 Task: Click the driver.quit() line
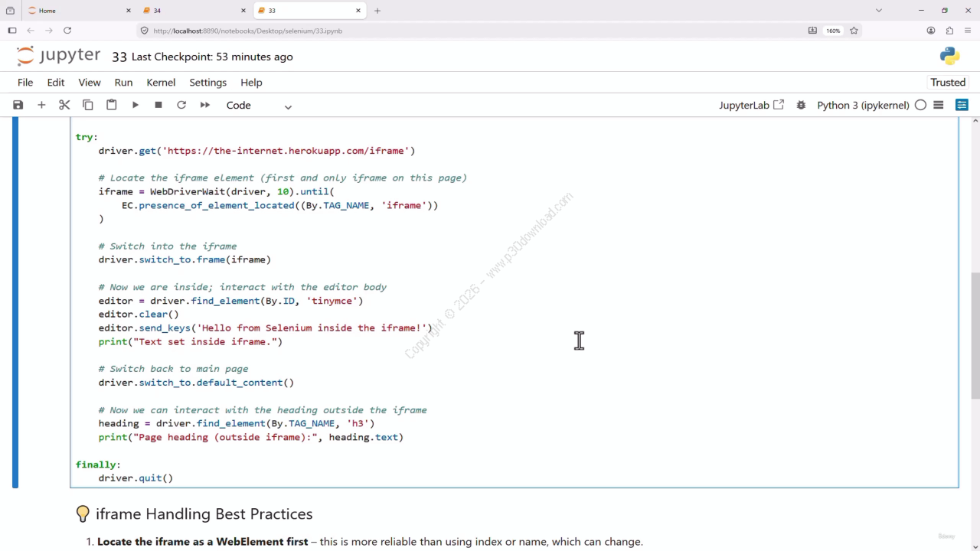pyautogui.click(x=136, y=478)
